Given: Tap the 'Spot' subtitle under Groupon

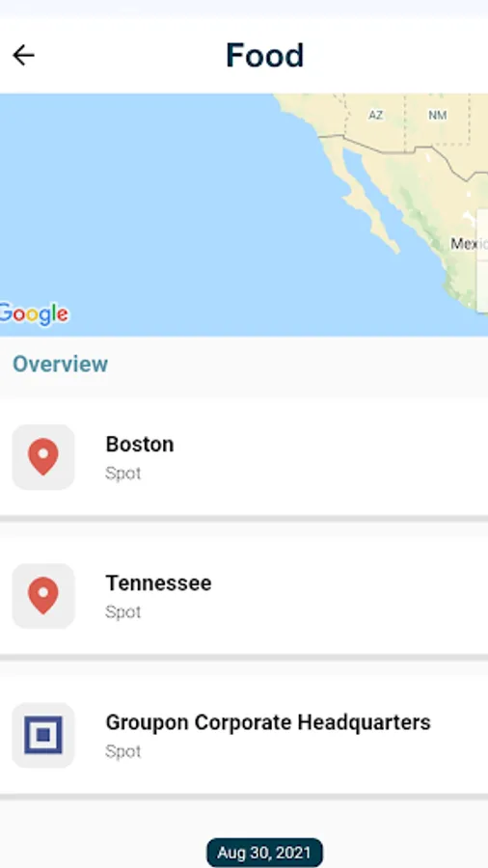Looking at the screenshot, I should pos(122,751).
